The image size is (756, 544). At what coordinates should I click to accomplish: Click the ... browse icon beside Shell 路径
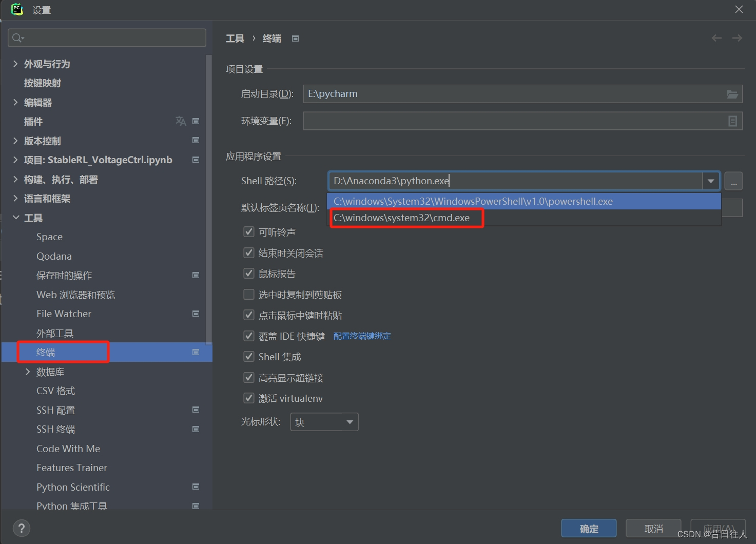[x=733, y=181]
